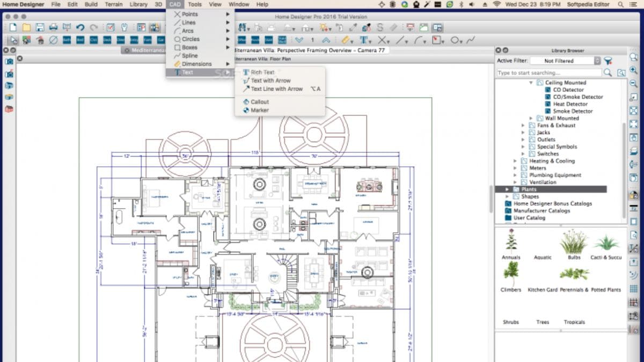Collapse the Ceiling Mounted folder
Viewport: 644px width, 362px height.
(x=531, y=83)
